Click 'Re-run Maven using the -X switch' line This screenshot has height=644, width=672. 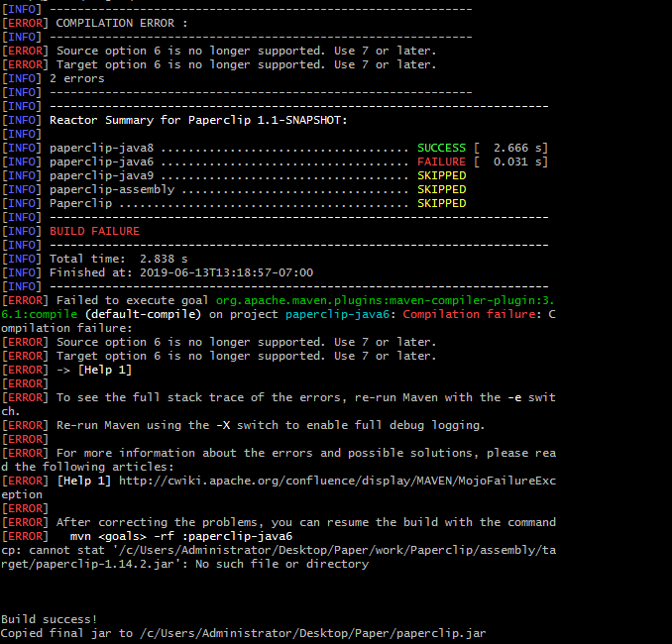tap(271, 425)
